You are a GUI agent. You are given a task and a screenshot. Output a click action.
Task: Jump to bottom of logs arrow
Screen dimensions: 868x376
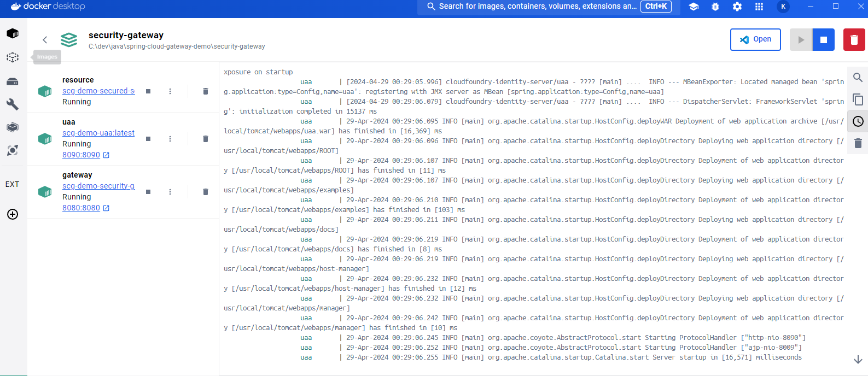(858, 360)
